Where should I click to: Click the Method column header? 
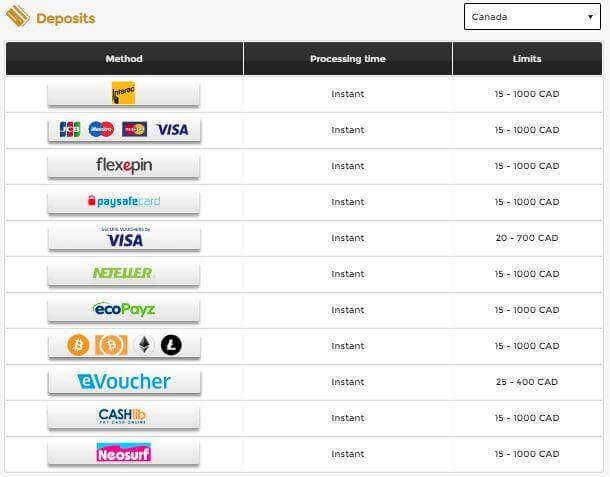[124, 59]
